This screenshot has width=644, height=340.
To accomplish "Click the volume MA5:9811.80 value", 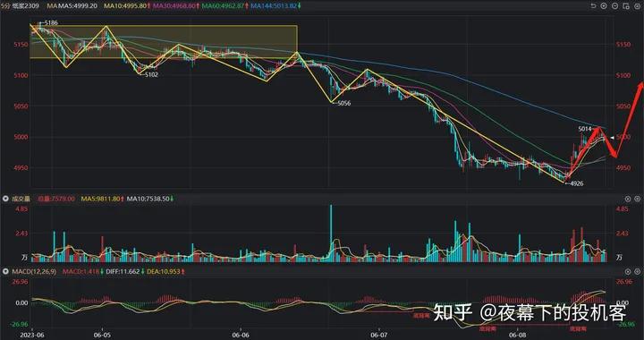I will [x=100, y=199].
